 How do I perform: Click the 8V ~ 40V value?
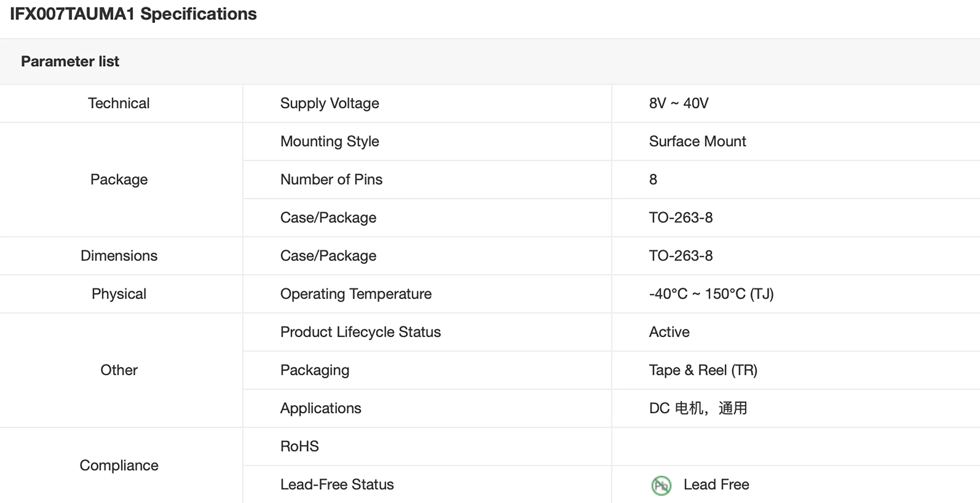tap(679, 103)
